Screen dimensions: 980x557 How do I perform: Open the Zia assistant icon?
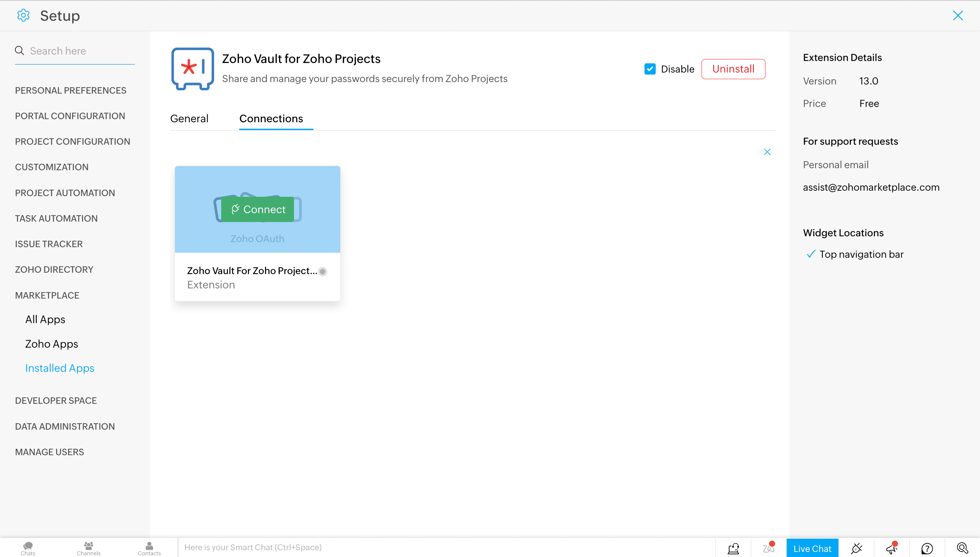769,548
